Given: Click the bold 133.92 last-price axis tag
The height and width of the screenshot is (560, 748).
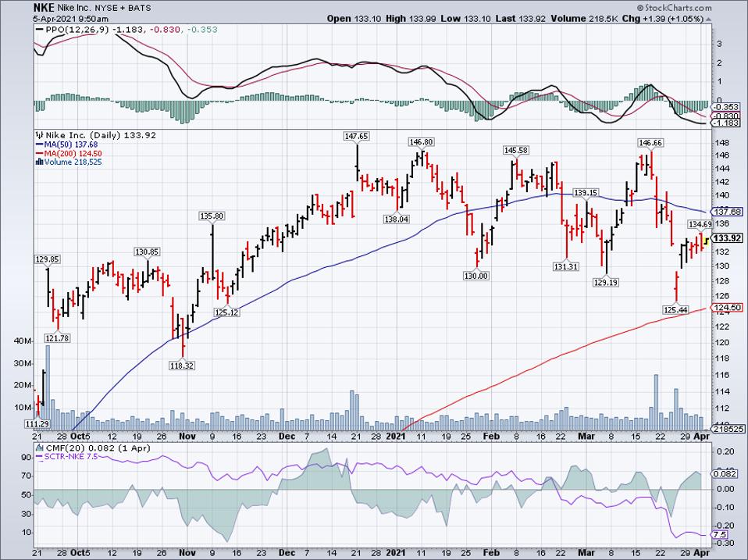Looking at the screenshot, I should [x=728, y=238].
